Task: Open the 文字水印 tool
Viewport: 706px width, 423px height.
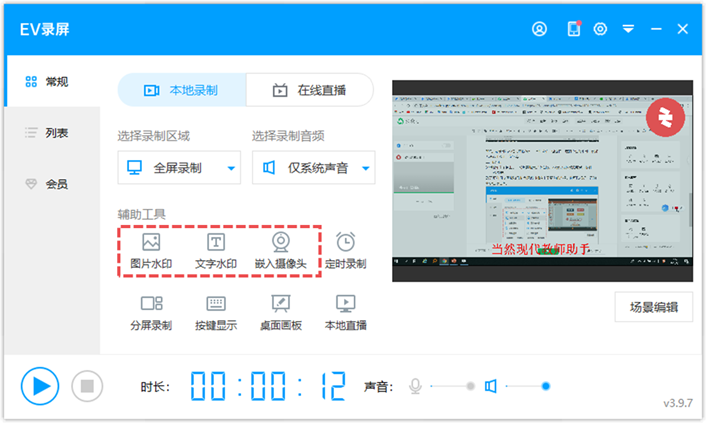Action: coord(216,251)
